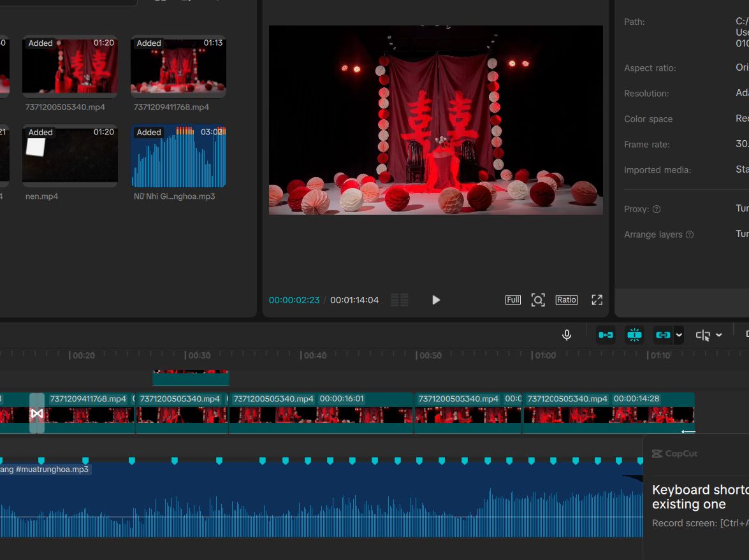The width and height of the screenshot is (749, 560).
Task: Open the Ratio options in the preview
Action: [566, 300]
